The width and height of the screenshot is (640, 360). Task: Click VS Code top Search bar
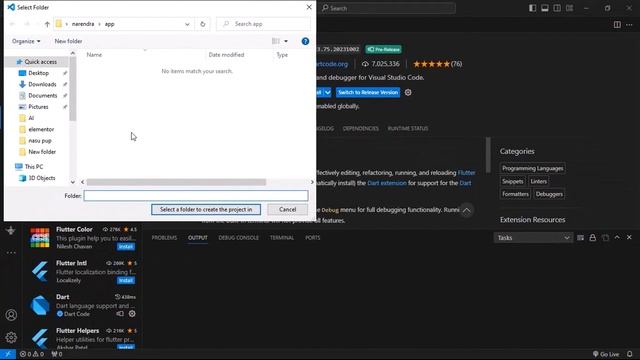[388, 8]
